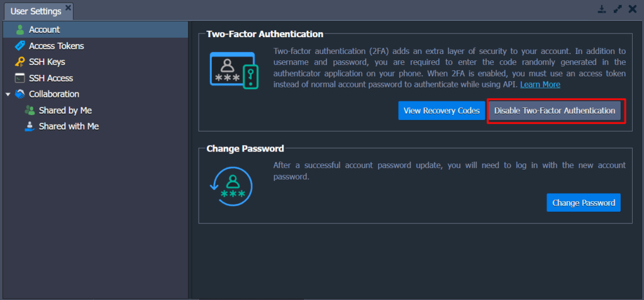Close the User Settings tab
The height and width of the screenshot is (300, 644).
click(x=68, y=8)
